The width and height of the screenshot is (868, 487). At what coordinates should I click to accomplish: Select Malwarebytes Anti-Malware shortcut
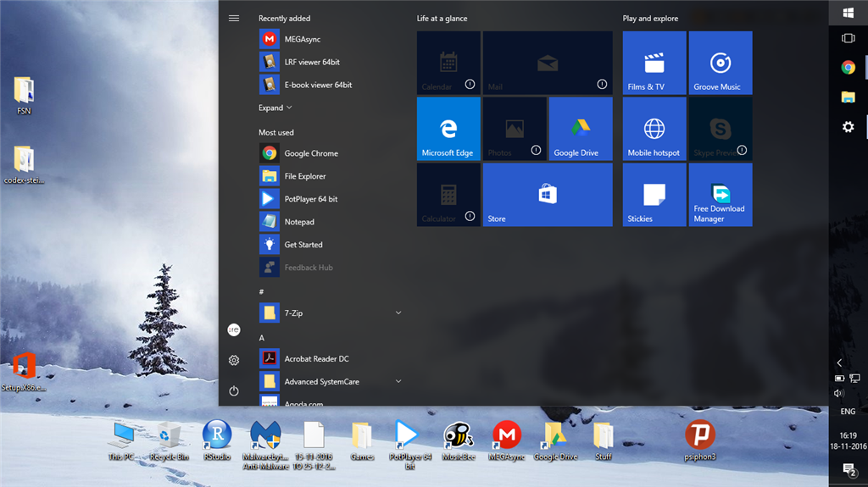265,445
